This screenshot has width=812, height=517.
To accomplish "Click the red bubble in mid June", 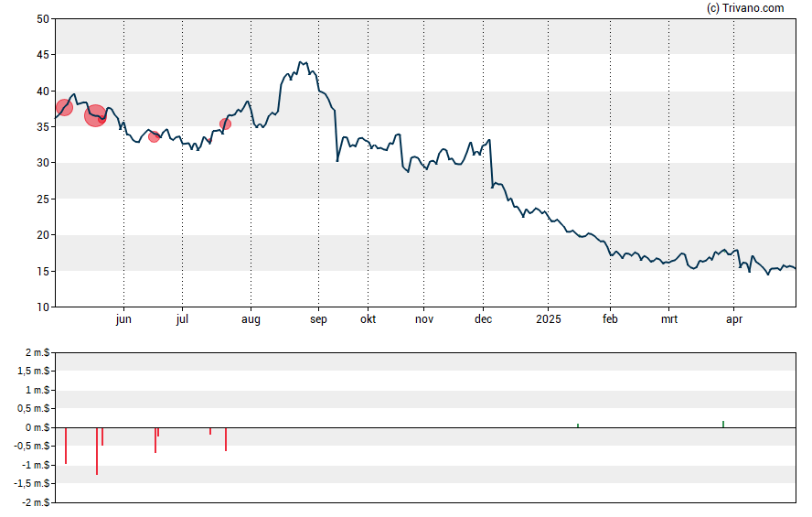I will 154,136.
